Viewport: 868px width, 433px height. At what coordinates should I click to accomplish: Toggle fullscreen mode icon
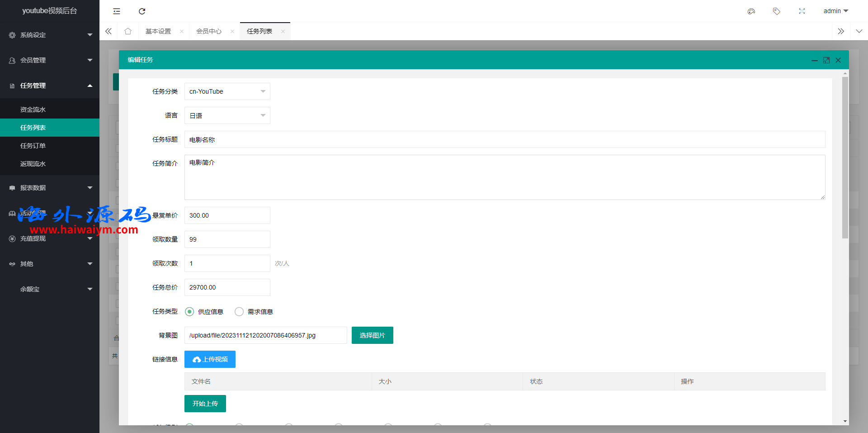(802, 11)
